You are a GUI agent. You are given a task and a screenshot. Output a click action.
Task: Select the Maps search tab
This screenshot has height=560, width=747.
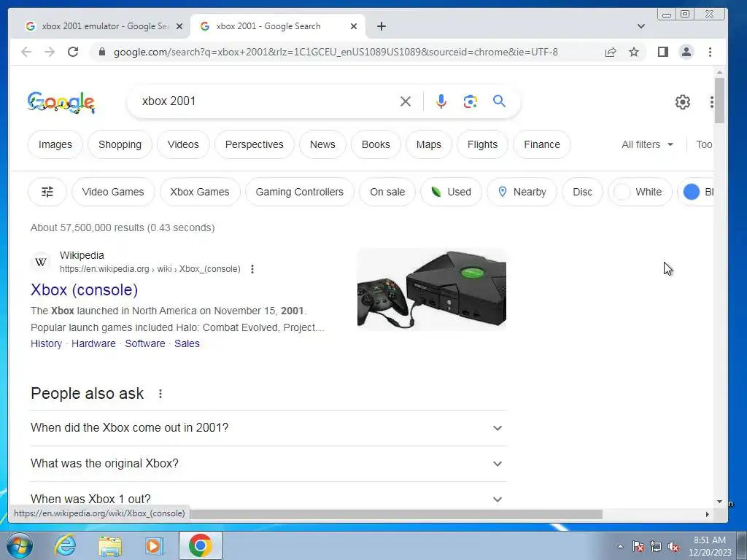pyautogui.click(x=429, y=144)
